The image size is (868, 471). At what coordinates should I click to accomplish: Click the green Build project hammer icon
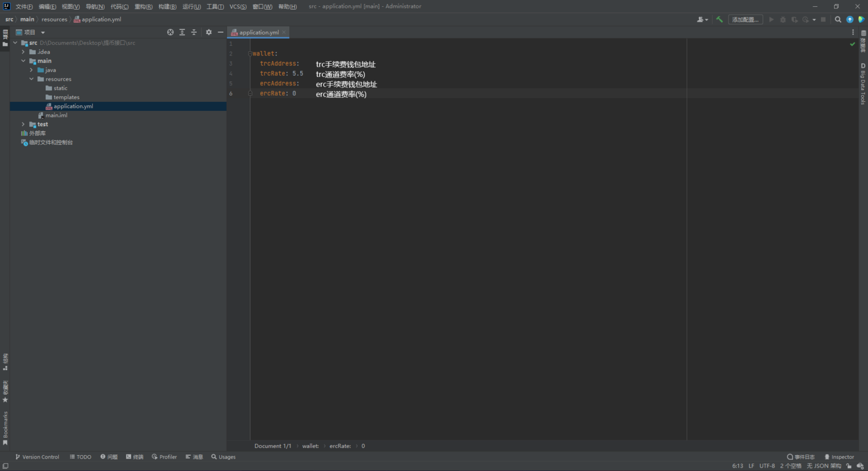(x=719, y=19)
